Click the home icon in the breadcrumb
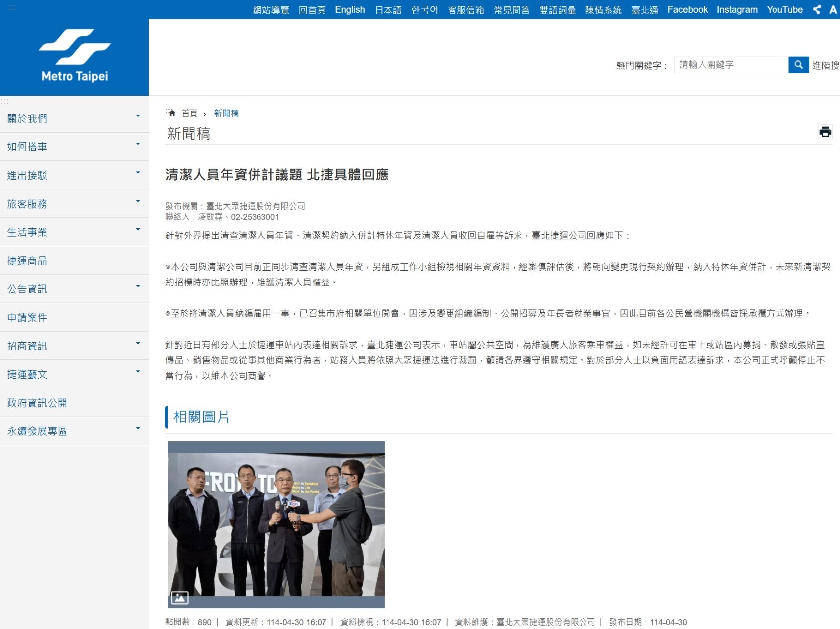 (171, 113)
